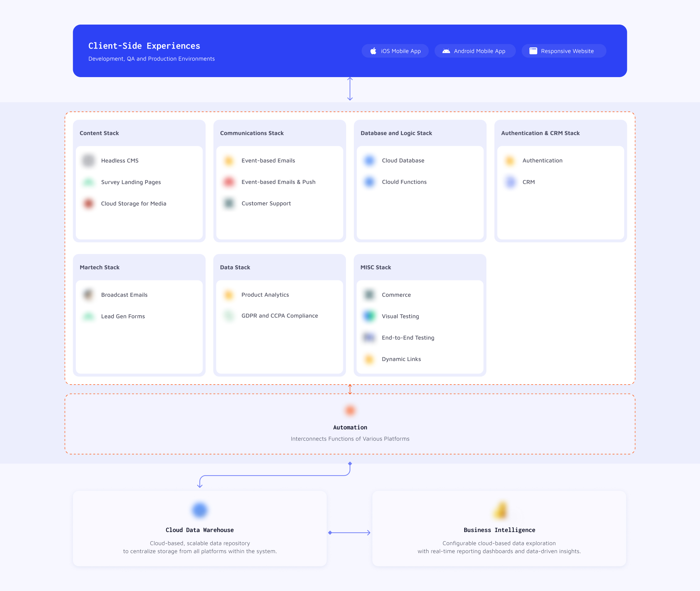Click the Customer Support icon
Viewport: 700px width, 591px height.
coord(230,203)
